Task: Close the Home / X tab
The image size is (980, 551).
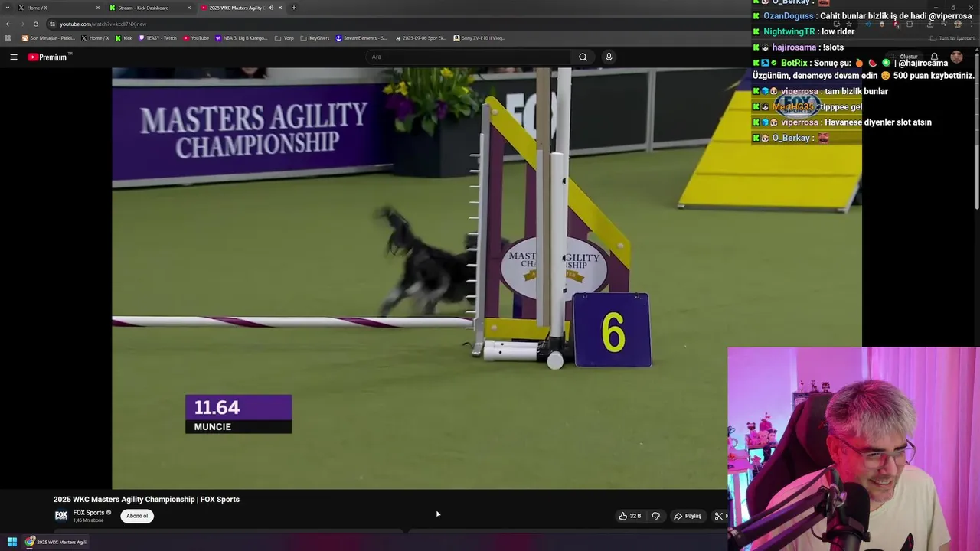Action: (x=98, y=8)
